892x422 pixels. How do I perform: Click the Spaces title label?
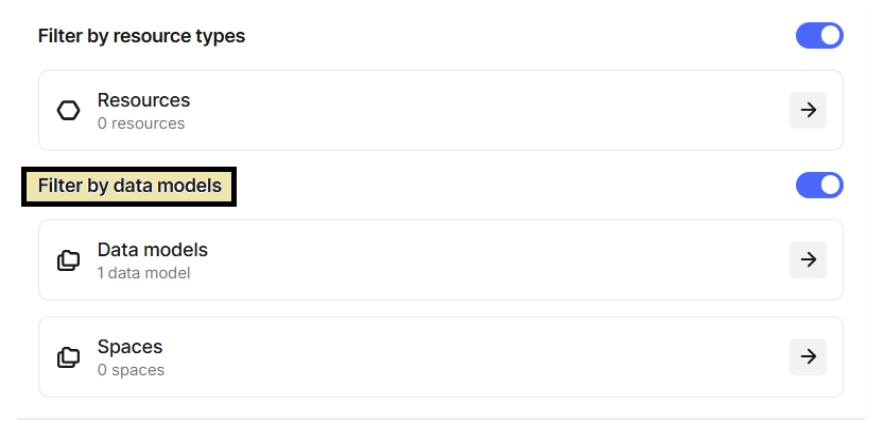(x=129, y=347)
